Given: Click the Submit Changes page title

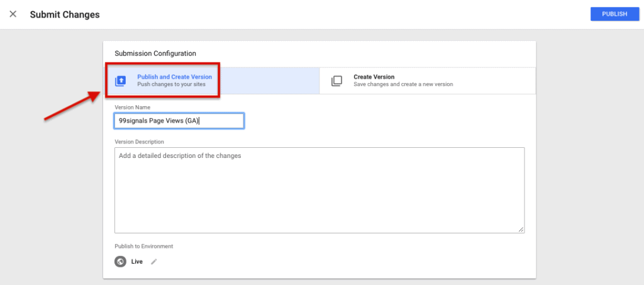Looking at the screenshot, I should click(x=65, y=14).
